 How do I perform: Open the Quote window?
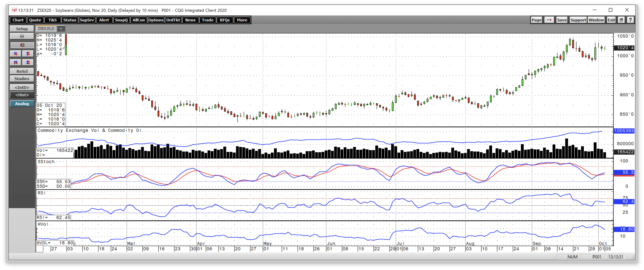(x=35, y=20)
